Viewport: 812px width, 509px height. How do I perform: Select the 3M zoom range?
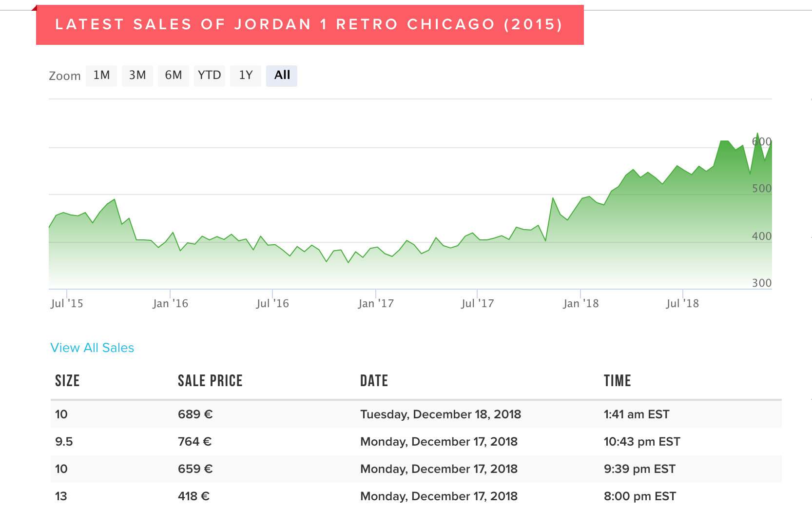click(x=137, y=76)
